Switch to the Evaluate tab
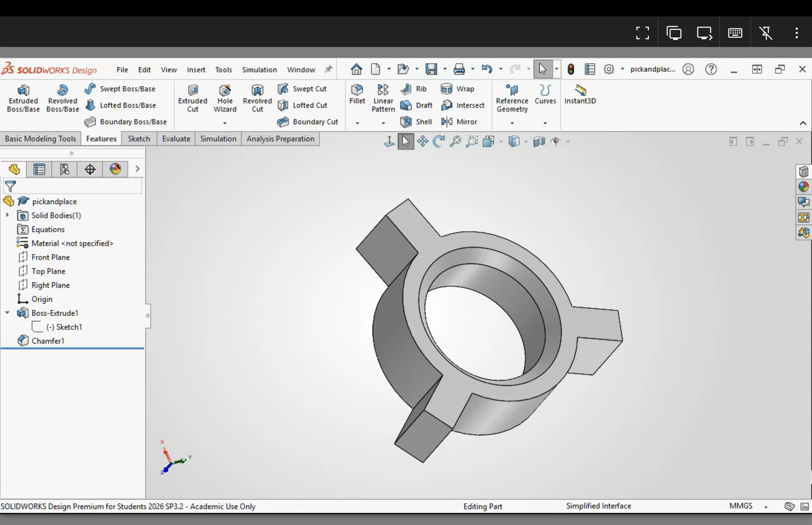 click(x=176, y=139)
